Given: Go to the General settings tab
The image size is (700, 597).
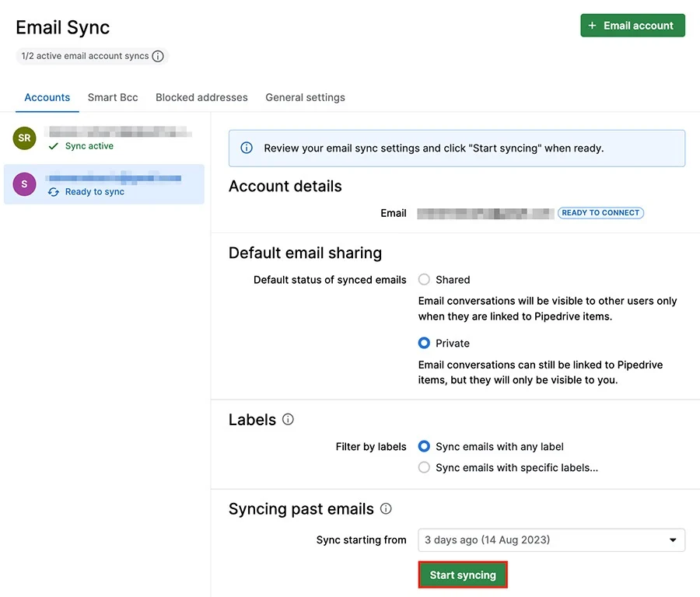Looking at the screenshot, I should pyautogui.click(x=306, y=97).
